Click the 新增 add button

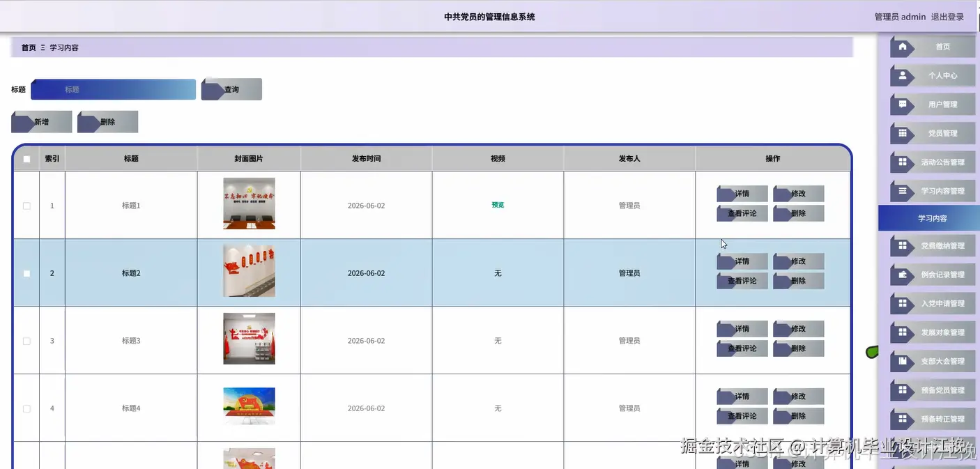[42, 122]
